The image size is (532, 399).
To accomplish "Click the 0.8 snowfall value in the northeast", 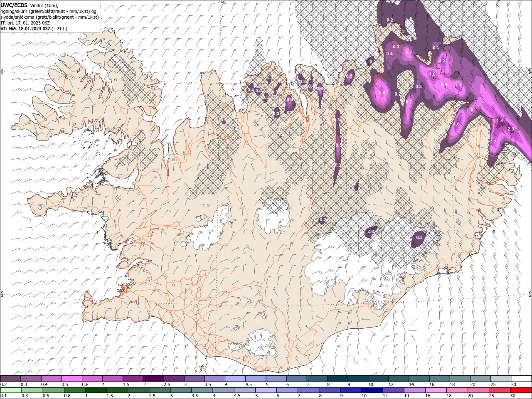I will click(443, 84).
